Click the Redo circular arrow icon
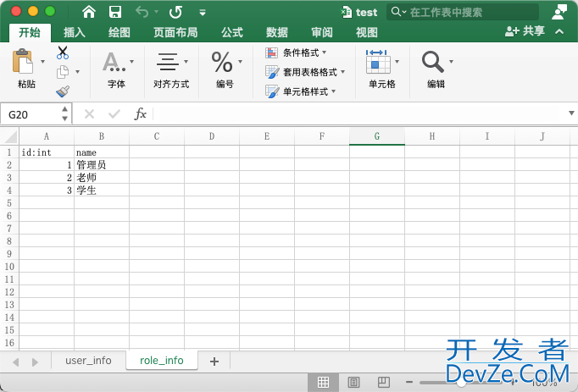 175,12
